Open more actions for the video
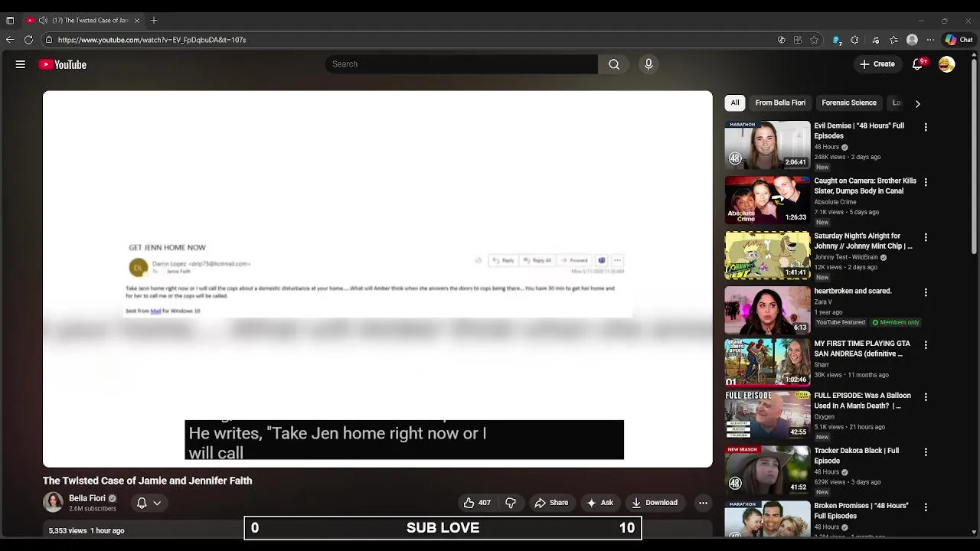The height and width of the screenshot is (551, 980). coord(703,503)
